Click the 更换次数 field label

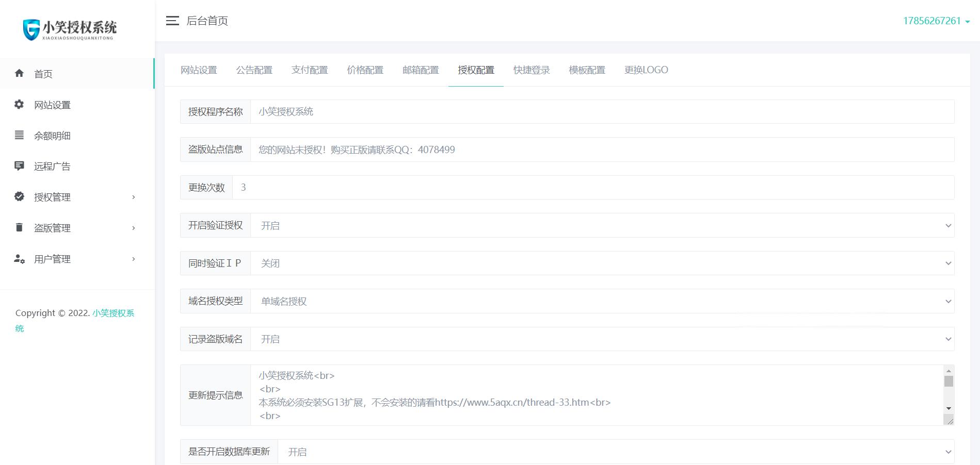point(206,187)
